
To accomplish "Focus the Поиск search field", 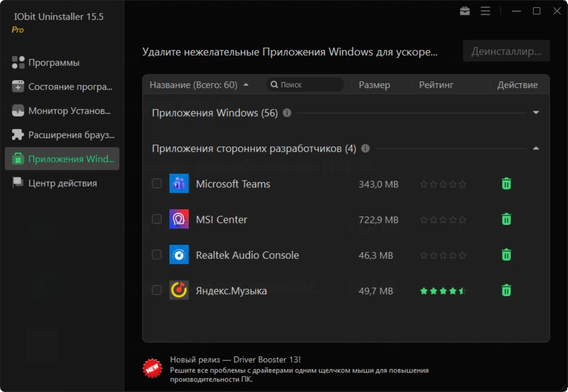I will click(x=305, y=85).
